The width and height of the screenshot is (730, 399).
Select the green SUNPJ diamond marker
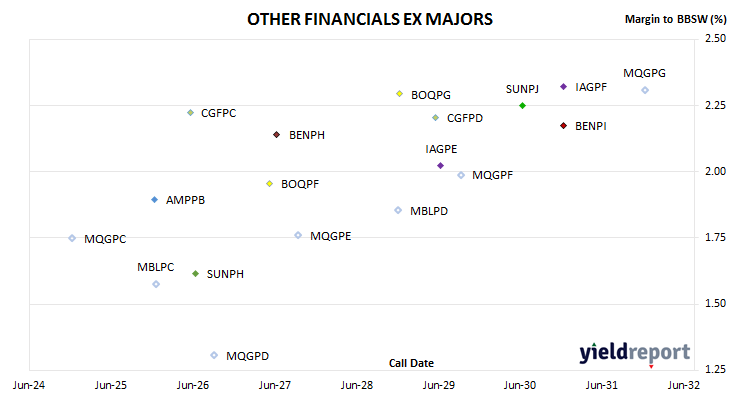click(522, 106)
